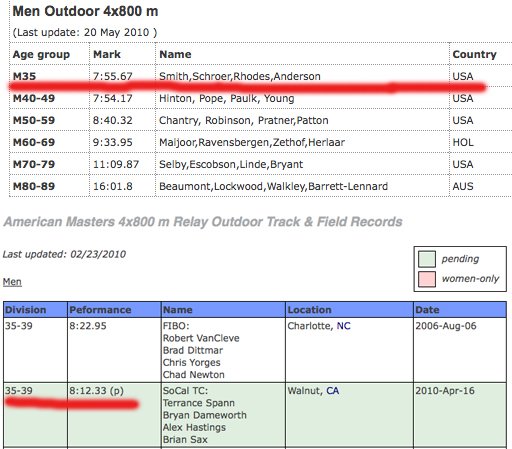
Task: Click the green pending legend swatch
Action: (x=427, y=259)
